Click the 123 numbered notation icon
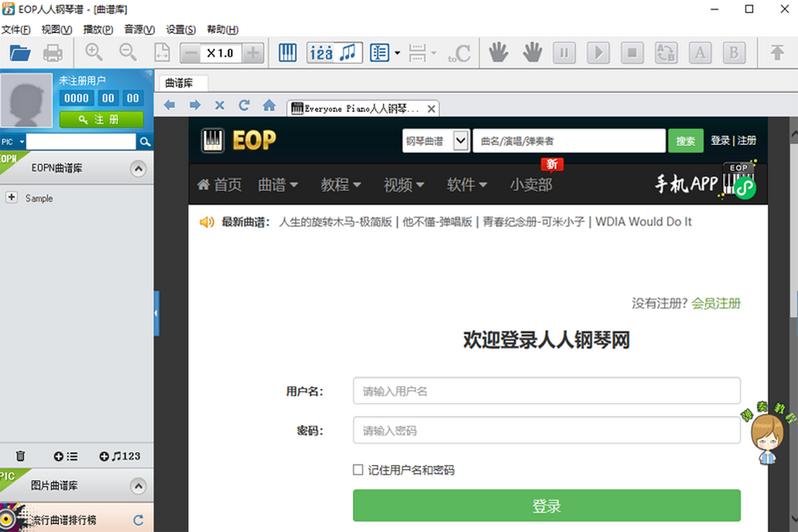The width and height of the screenshot is (798, 532). point(321,53)
